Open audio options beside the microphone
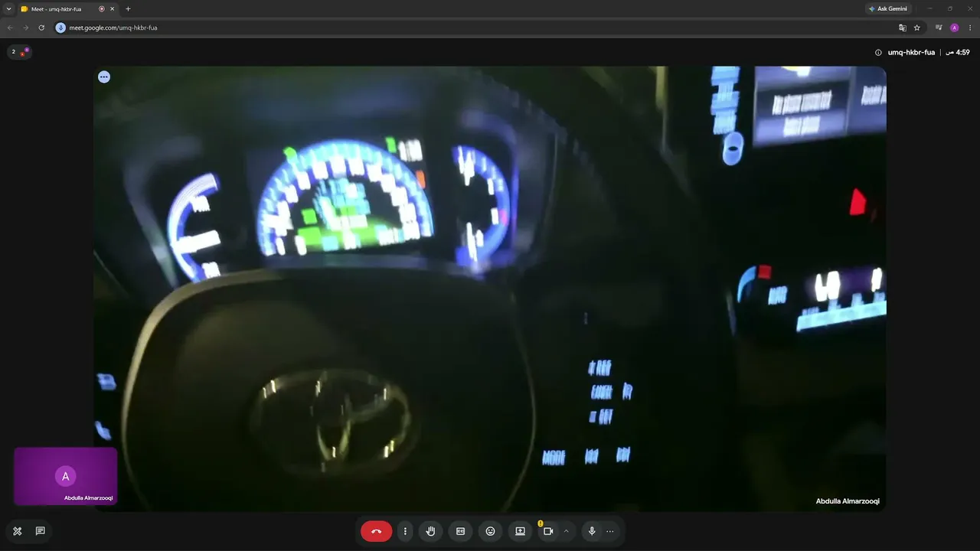Image resolution: width=980 pixels, height=551 pixels. pyautogui.click(x=610, y=531)
